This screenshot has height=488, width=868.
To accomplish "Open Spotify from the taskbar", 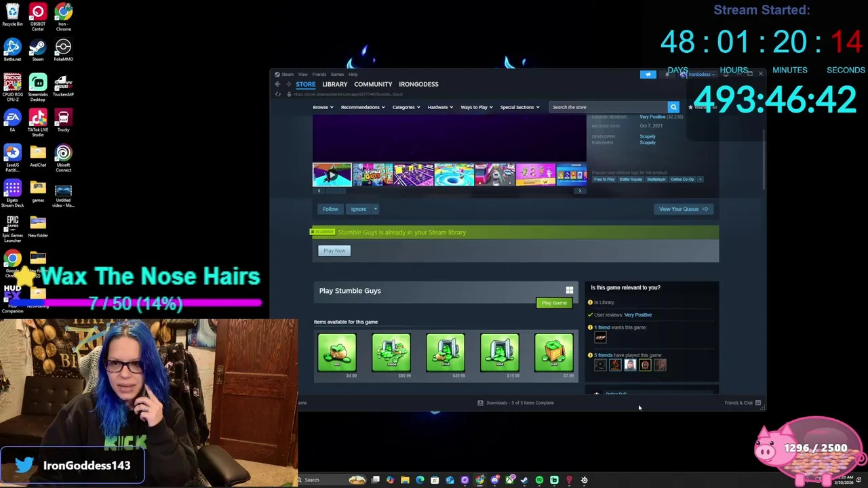I will [539, 480].
